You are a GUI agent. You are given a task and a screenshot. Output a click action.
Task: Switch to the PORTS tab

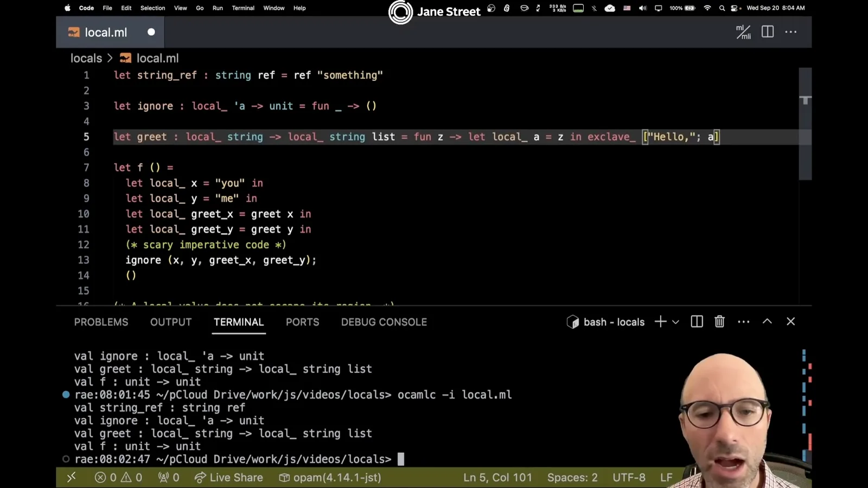point(303,322)
